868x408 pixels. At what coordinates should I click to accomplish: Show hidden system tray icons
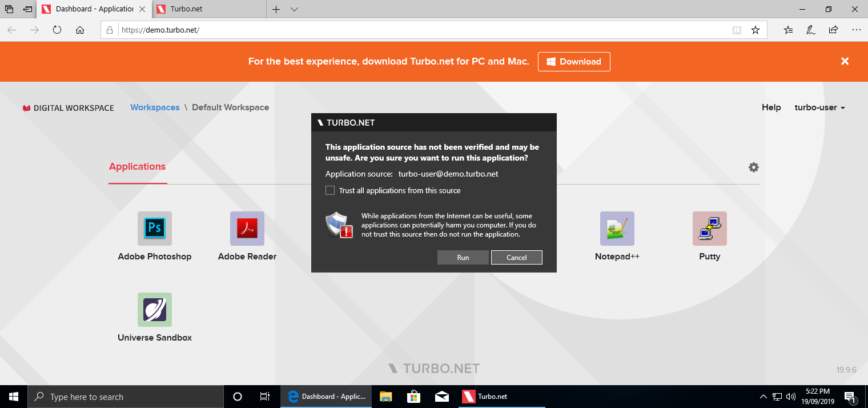point(763,397)
